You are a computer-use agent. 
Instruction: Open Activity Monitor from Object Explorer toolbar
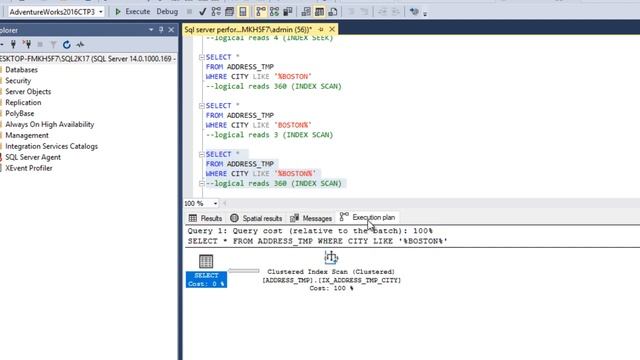click(x=80, y=44)
